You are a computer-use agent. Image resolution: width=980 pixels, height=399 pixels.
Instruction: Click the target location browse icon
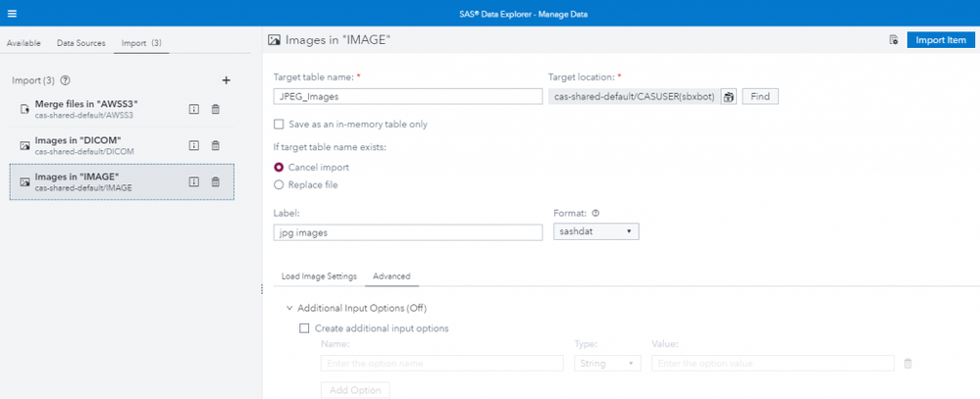(x=729, y=96)
